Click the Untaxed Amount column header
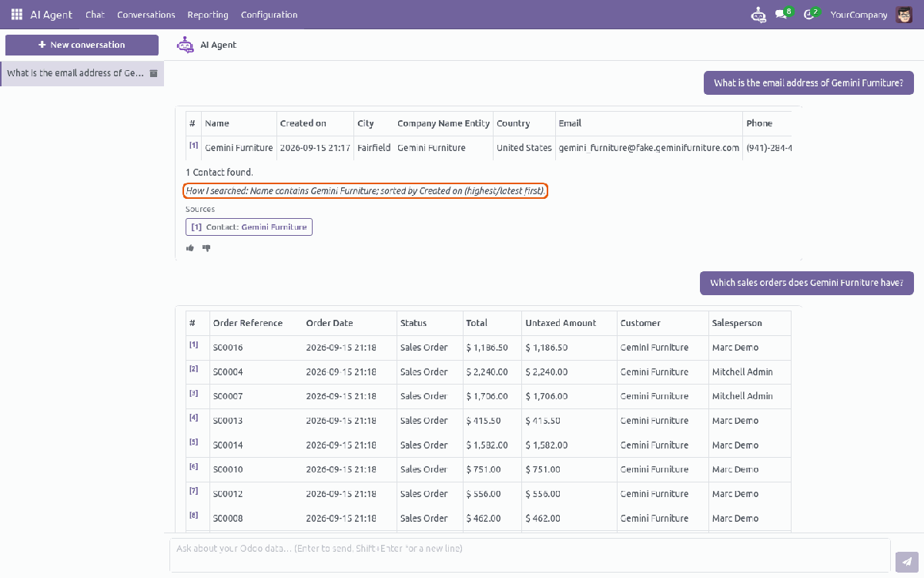 click(x=569, y=323)
